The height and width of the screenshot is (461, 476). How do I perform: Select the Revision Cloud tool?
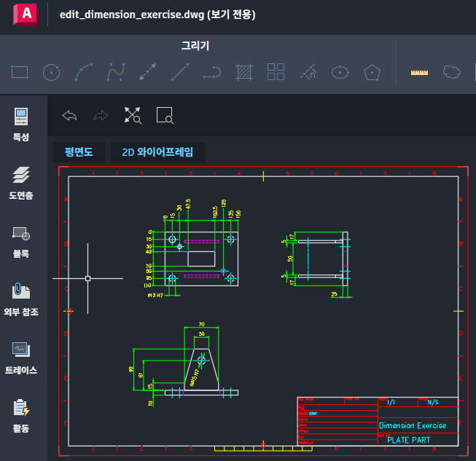click(x=453, y=72)
